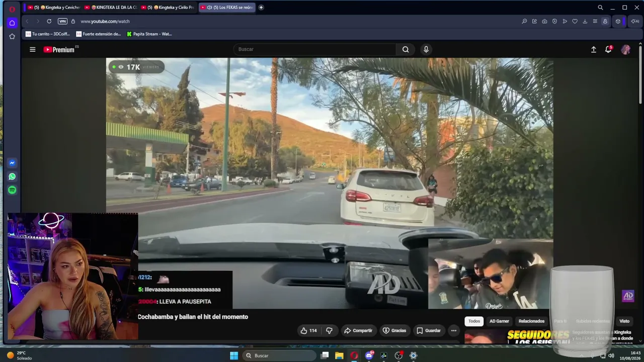
Task: Open the Opera player arrow icon
Action: click(x=565, y=21)
